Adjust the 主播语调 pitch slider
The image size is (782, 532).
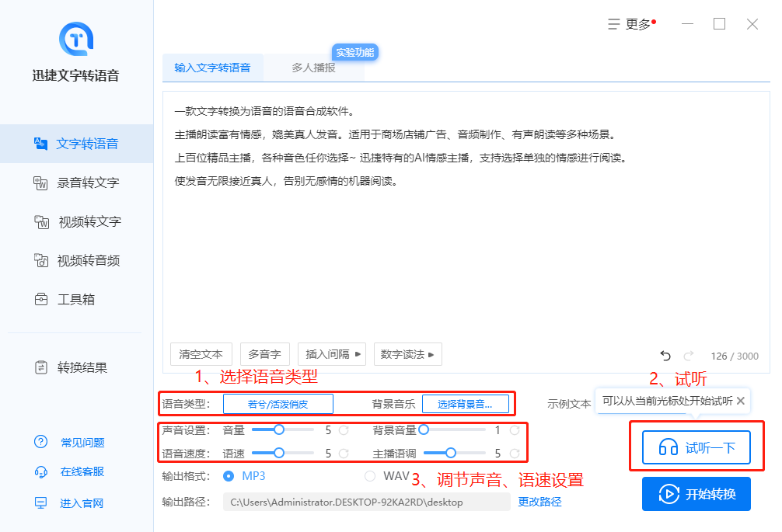click(454, 453)
